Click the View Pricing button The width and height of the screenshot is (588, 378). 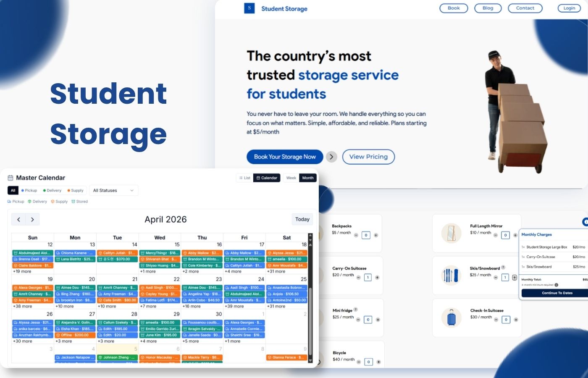(368, 157)
